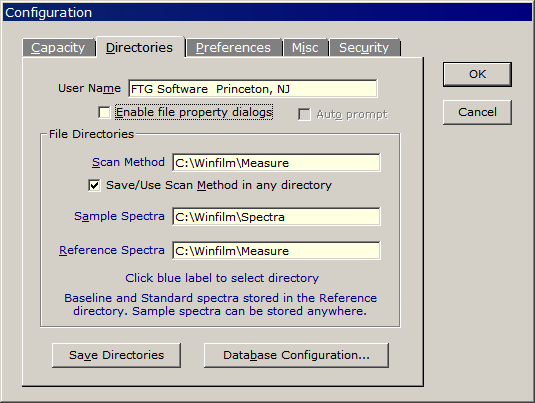This screenshot has width=535, height=403.
Task: Uncheck Save/Use Scan Method in any directory
Action: tap(95, 185)
